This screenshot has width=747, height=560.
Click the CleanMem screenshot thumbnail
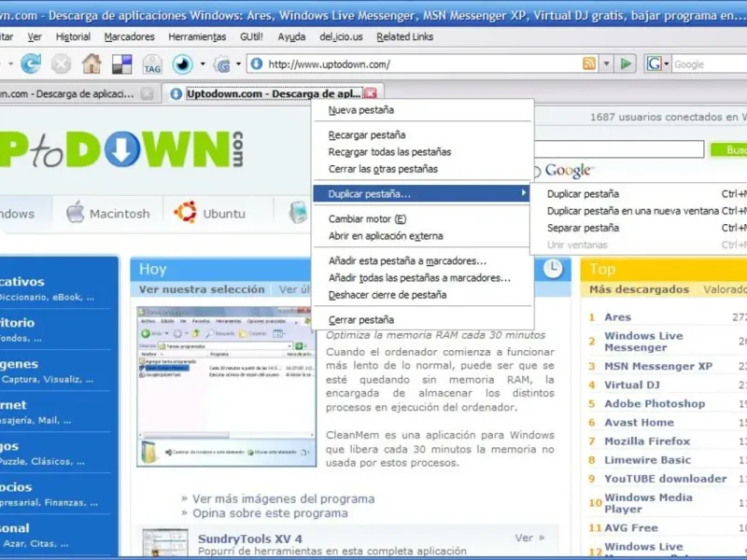click(226, 386)
